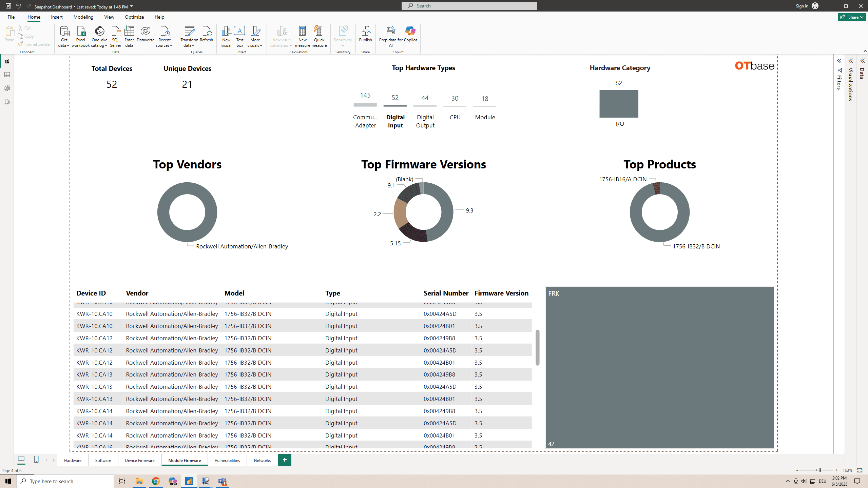Expand the Filters pane
This screenshot has height=488, width=868.
839,61
